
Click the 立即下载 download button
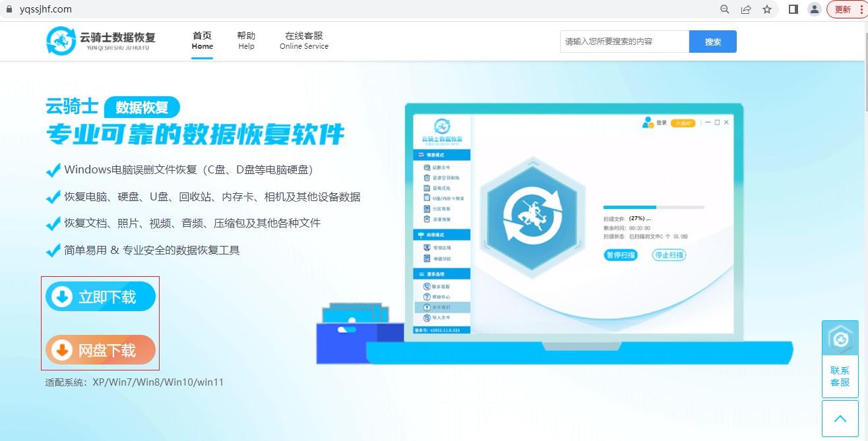tap(100, 297)
